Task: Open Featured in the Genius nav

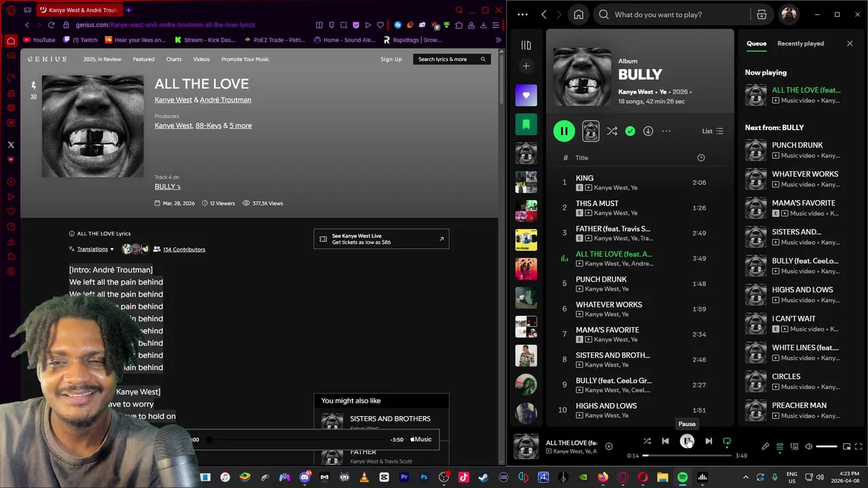Action: (143, 59)
